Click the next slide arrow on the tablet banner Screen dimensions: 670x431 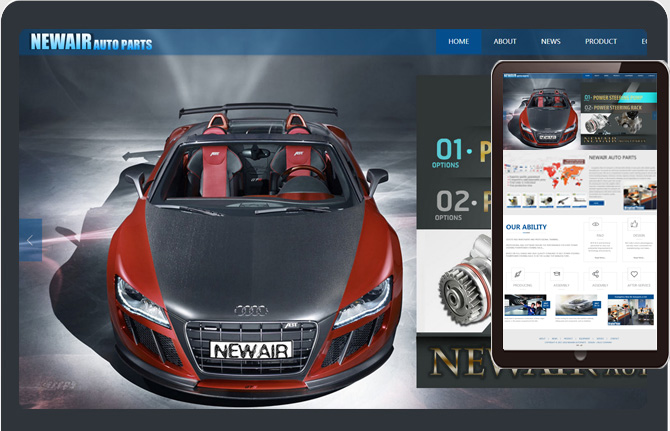[655, 115]
